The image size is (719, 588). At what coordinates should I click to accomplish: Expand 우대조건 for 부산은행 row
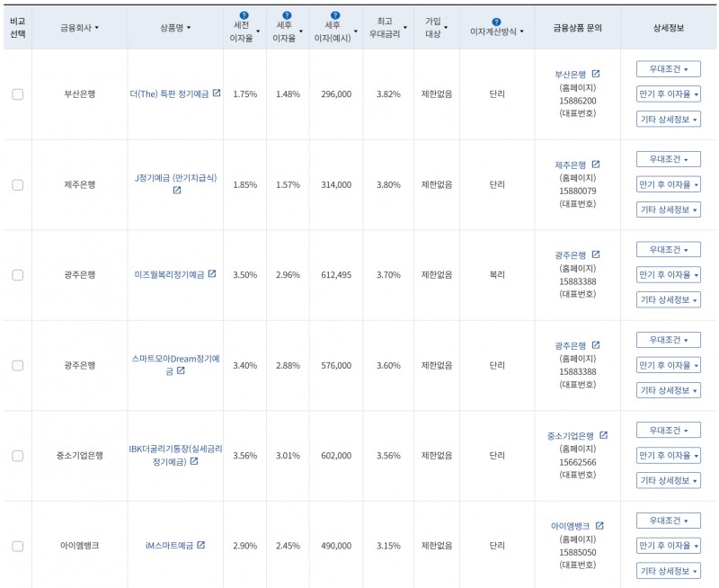(x=668, y=69)
